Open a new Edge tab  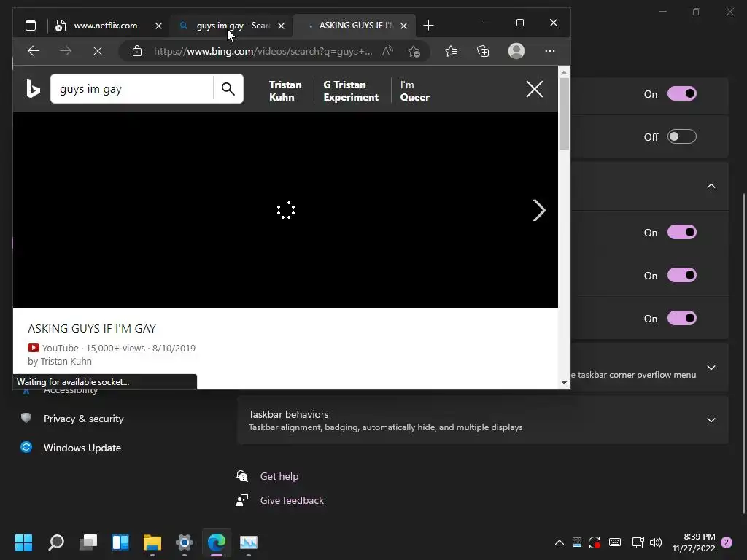click(428, 26)
